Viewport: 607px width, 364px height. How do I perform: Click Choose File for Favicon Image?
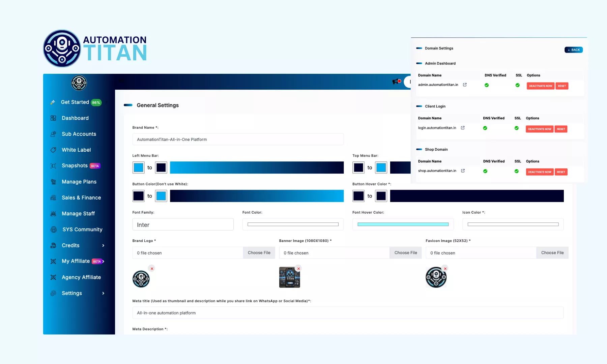pyautogui.click(x=552, y=253)
